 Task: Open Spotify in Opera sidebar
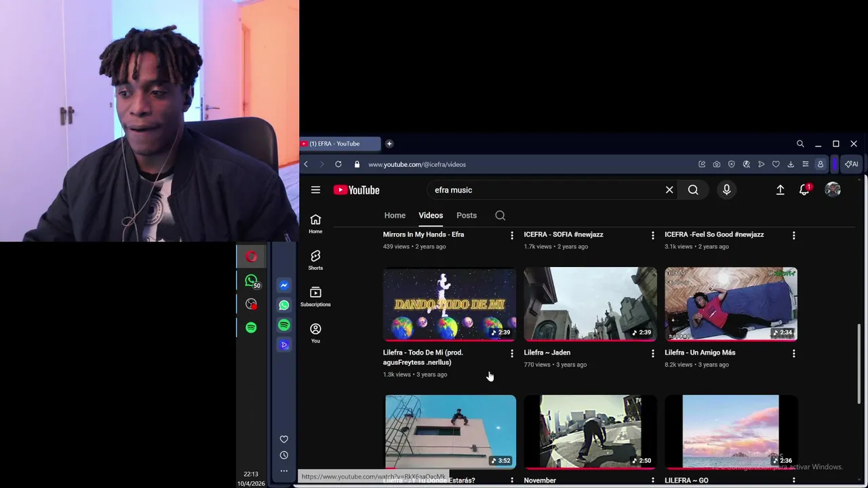click(284, 325)
